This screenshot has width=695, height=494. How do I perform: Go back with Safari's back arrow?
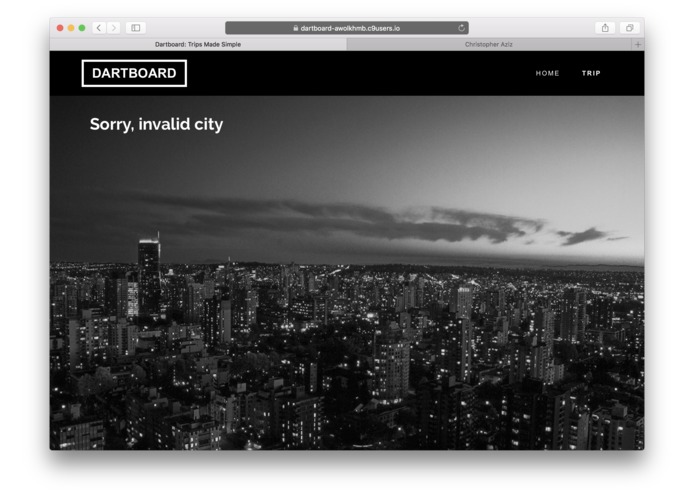tap(99, 28)
